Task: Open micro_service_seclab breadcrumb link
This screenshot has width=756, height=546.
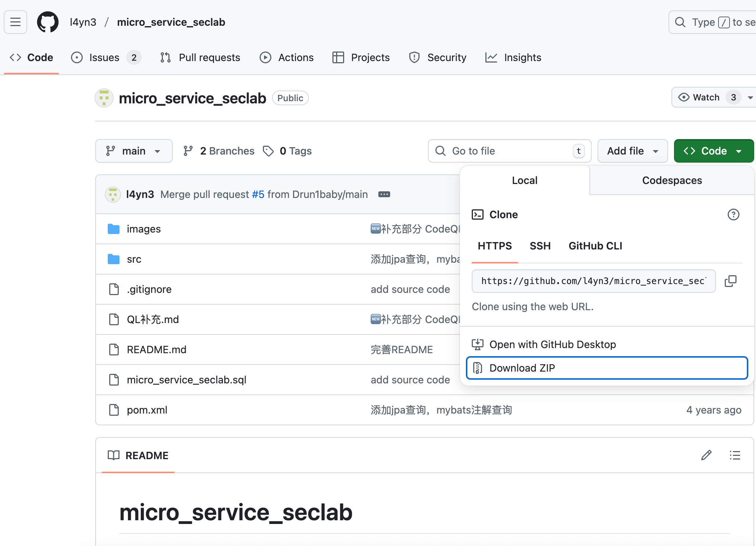Action: (171, 22)
